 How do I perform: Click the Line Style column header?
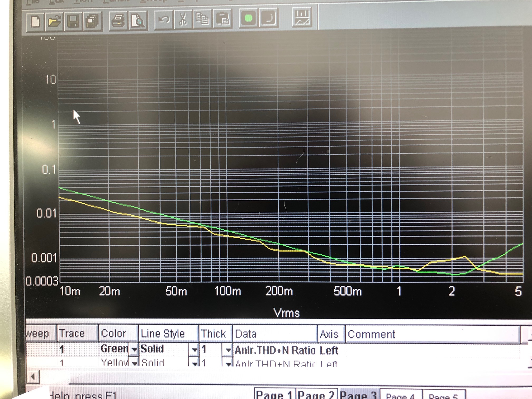[168, 334]
